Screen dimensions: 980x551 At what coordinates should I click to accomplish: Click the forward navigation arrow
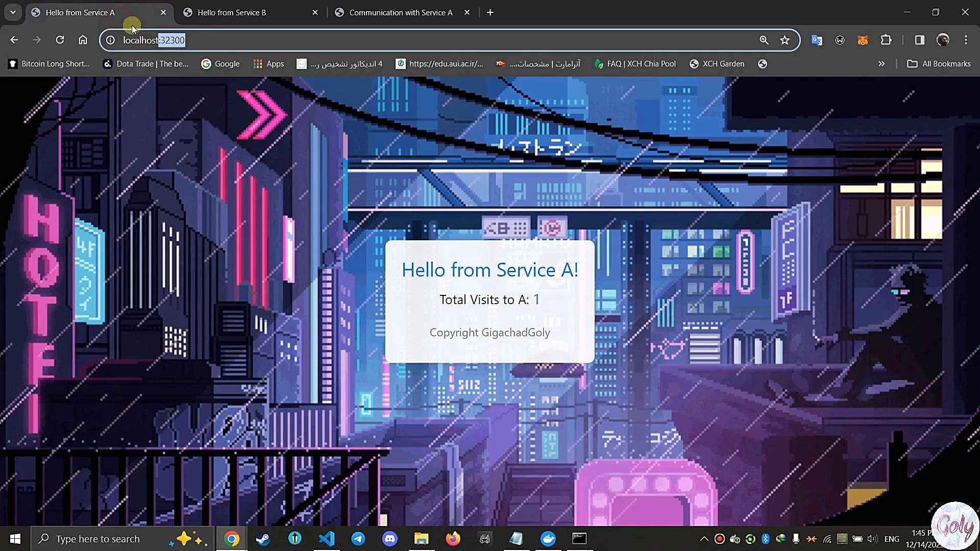[37, 40]
